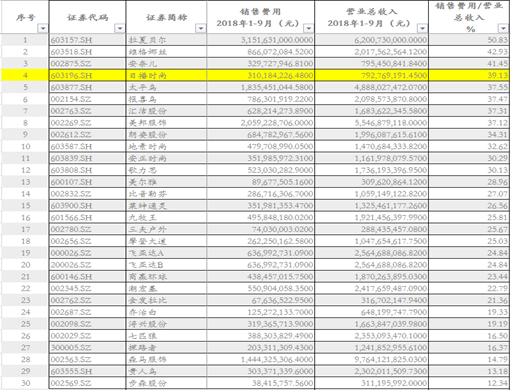The height and width of the screenshot is (390, 511).
Task: Select the 9,764,121,825.0300 revenue cell
Action: coord(371,359)
